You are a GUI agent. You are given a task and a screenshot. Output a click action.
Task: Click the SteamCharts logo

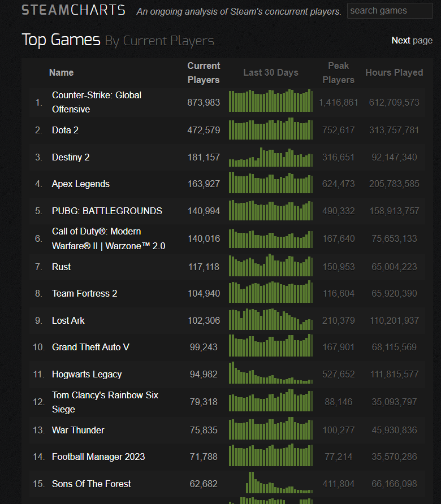pos(73,10)
